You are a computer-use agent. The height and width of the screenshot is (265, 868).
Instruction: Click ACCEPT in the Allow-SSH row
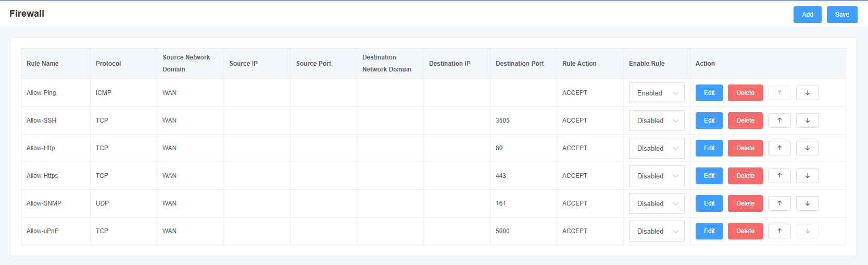(575, 121)
